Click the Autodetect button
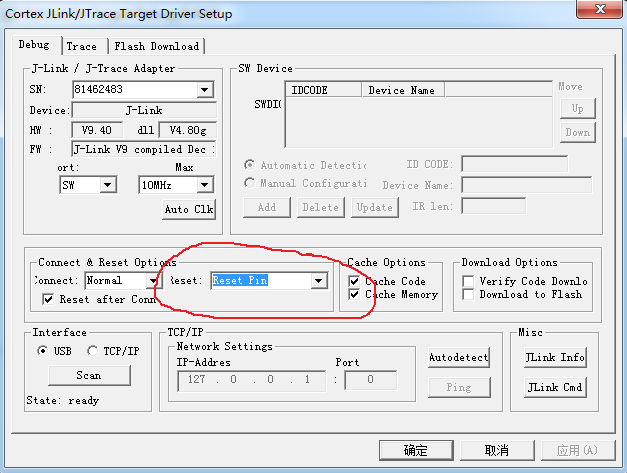The height and width of the screenshot is (473, 627). click(x=459, y=357)
